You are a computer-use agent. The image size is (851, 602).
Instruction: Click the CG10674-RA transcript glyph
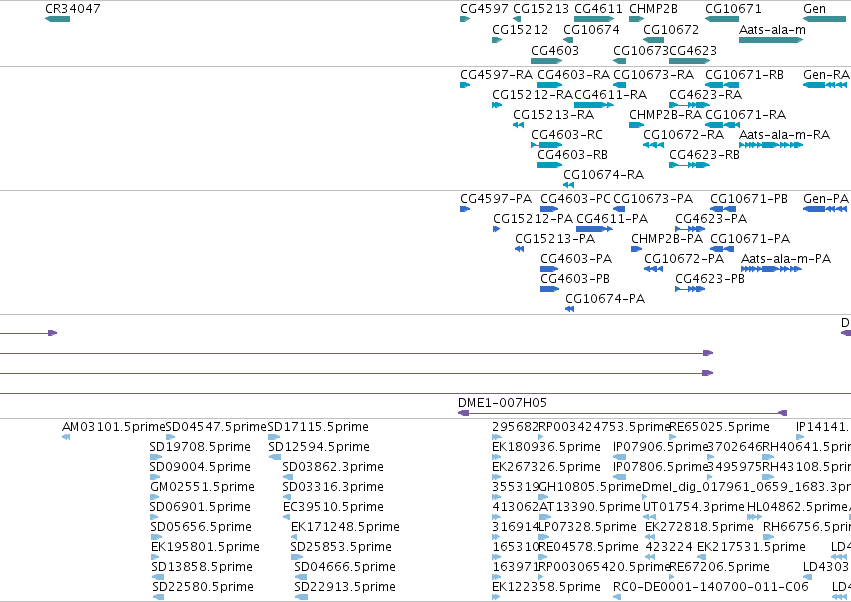(x=568, y=185)
